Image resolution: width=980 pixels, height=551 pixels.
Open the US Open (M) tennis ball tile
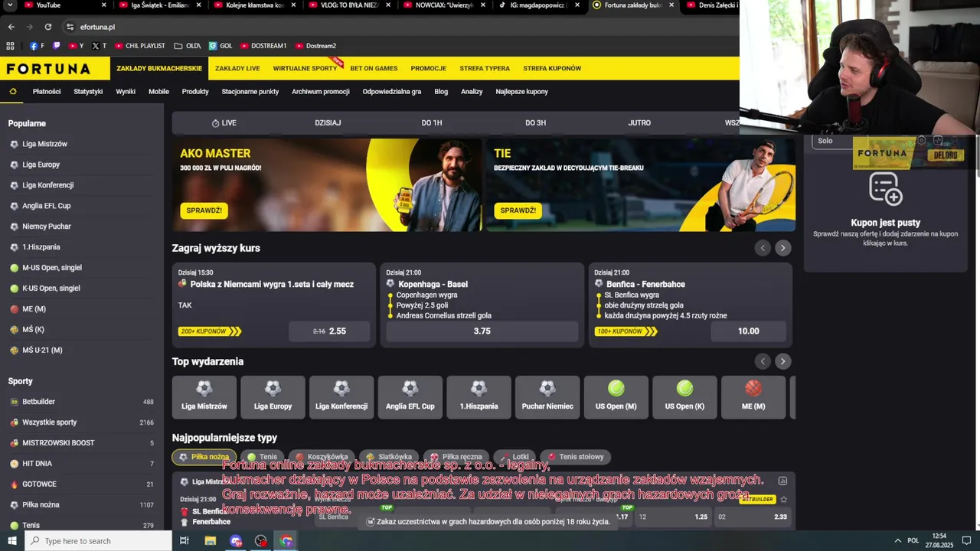coord(616,397)
